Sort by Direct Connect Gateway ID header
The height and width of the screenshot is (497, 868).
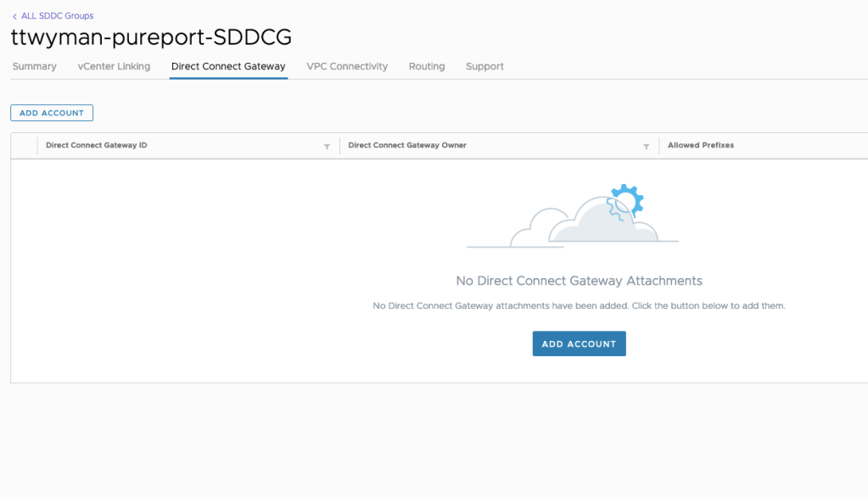click(97, 145)
